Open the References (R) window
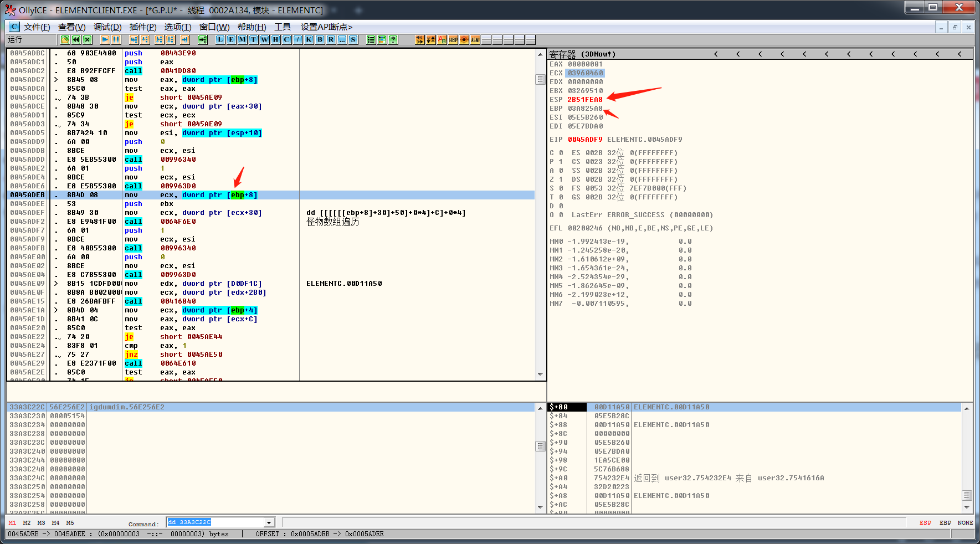 click(x=331, y=39)
